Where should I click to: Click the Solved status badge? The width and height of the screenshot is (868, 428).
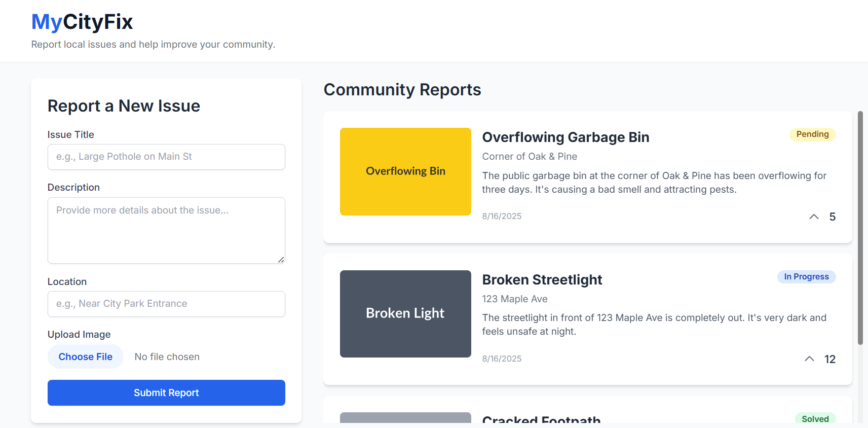(x=815, y=419)
